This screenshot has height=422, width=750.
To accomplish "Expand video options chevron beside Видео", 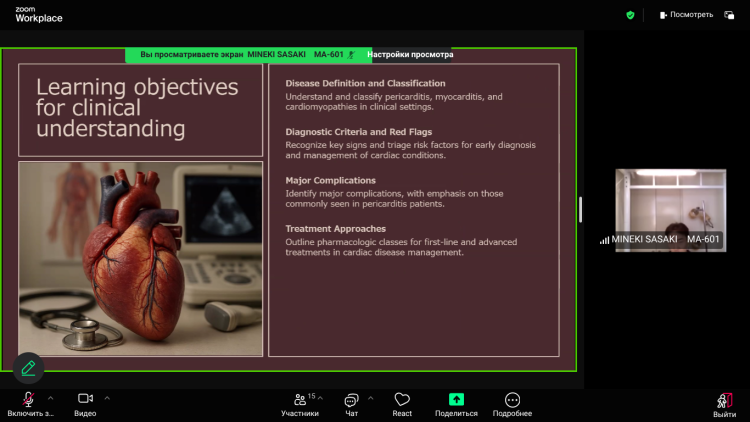I will tap(107, 397).
